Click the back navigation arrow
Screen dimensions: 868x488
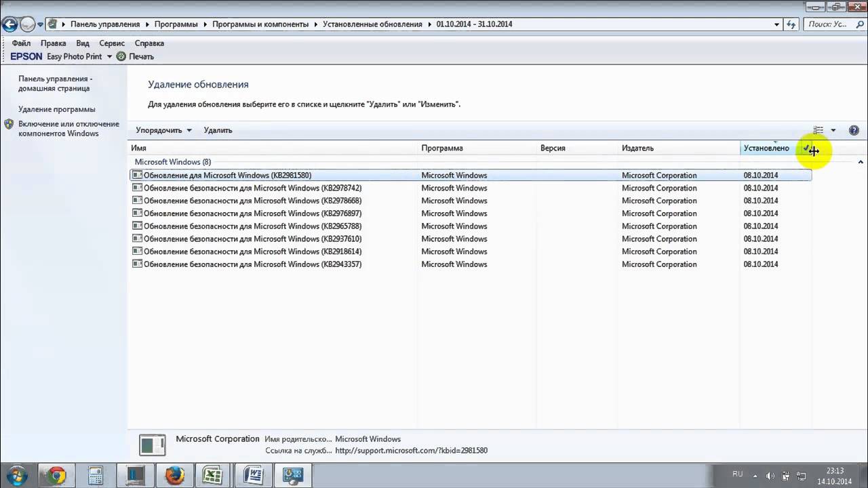[x=9, y=25]
